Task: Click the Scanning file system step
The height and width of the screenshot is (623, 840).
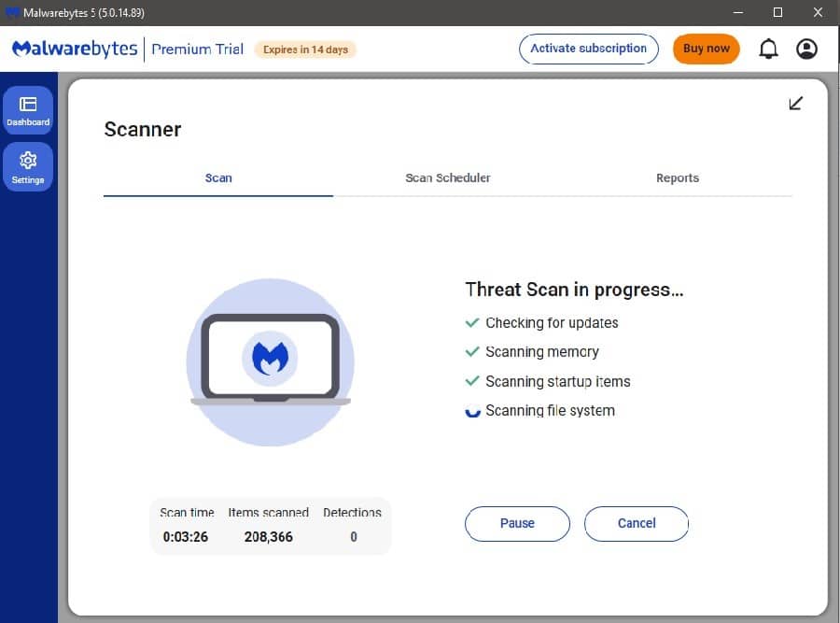Action: point(550,411)
